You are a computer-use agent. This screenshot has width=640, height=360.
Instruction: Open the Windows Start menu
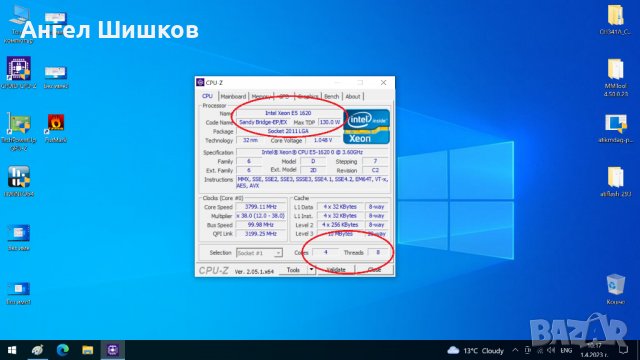[x=12, y=350]
